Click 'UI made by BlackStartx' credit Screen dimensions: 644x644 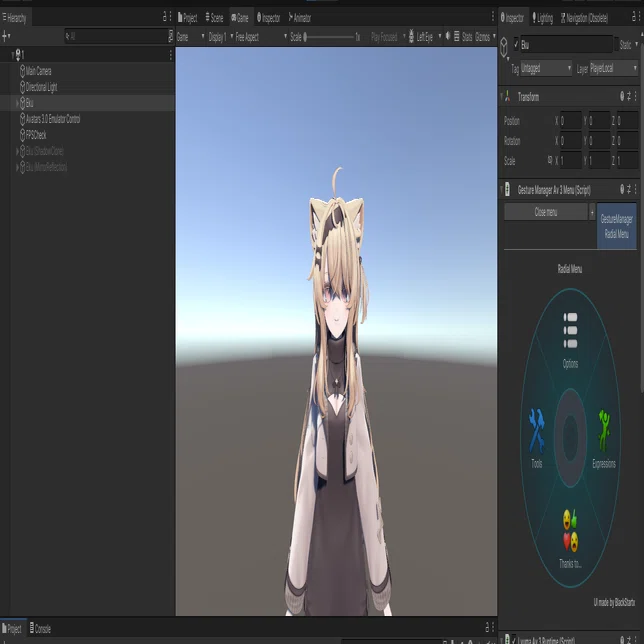(x=614, y=602)
